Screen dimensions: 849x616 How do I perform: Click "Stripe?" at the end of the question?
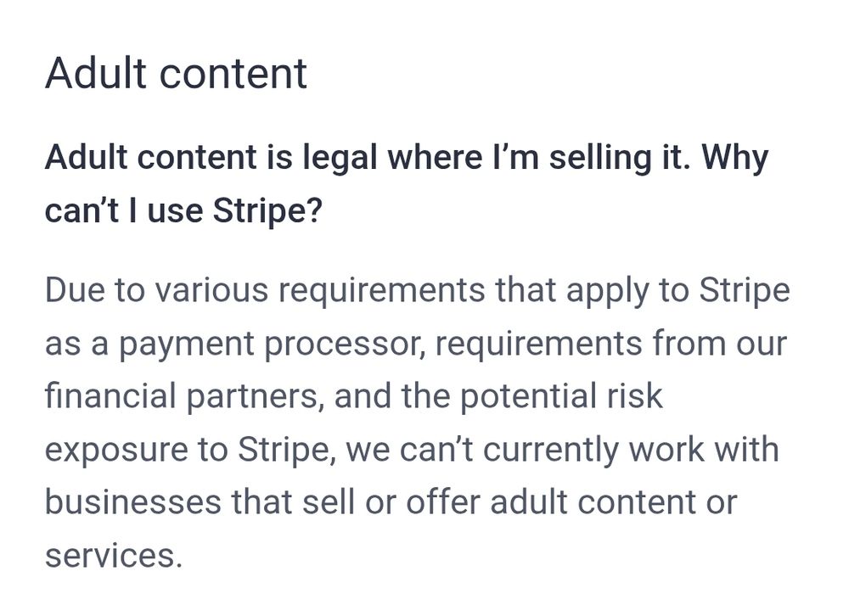tap(267, 210)
